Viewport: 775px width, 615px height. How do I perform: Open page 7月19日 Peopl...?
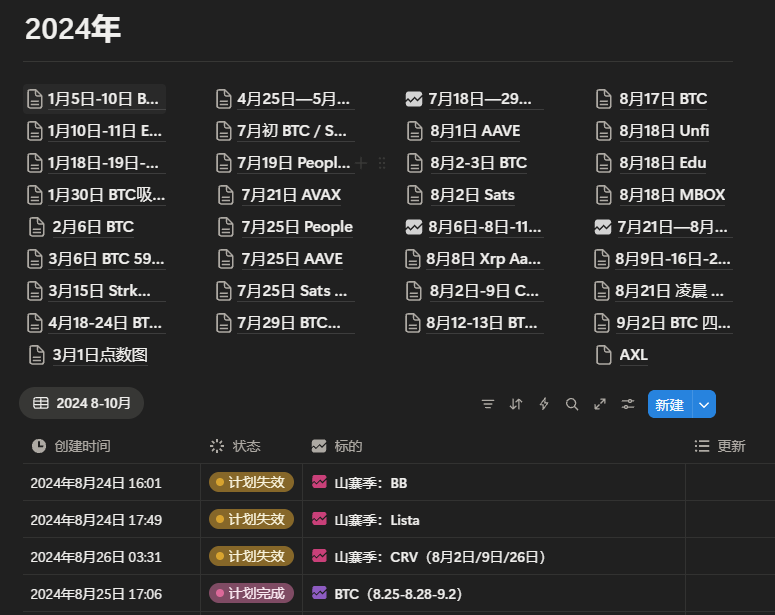tap(294, 163)
